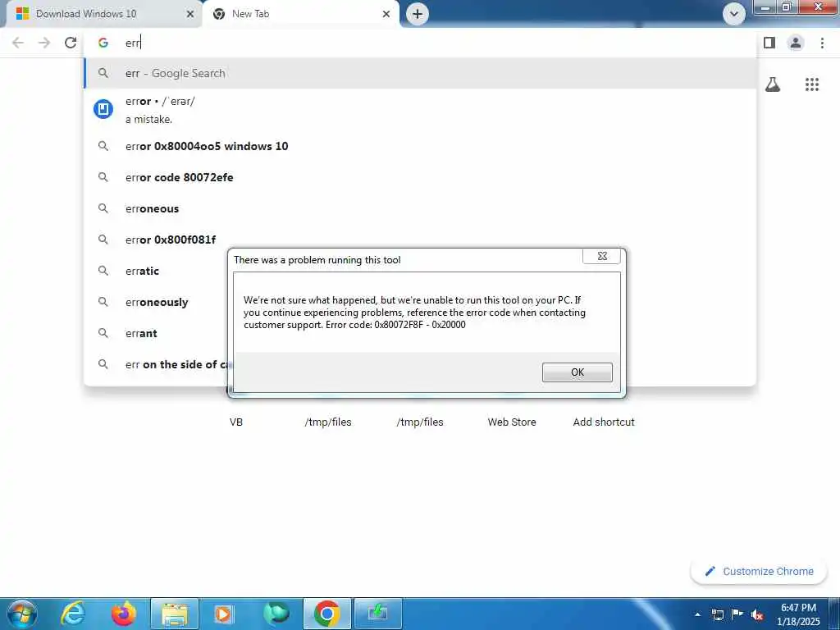
Task: Select the 'erroneously' suggestion
Action: tap(155, 302)
